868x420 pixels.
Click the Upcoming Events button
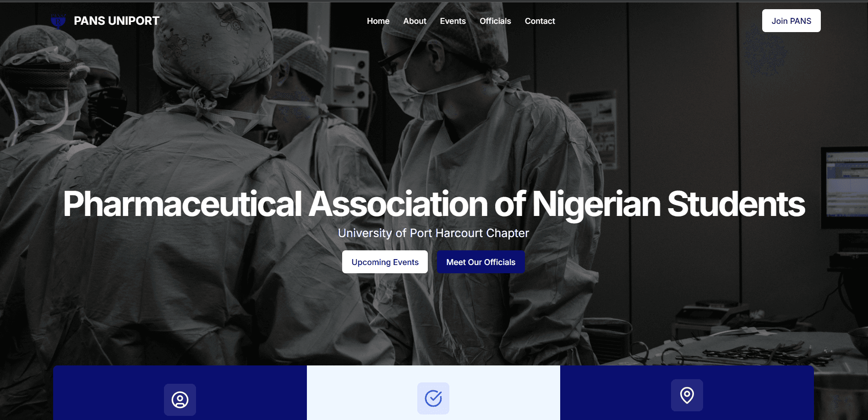tap(385, 262)
